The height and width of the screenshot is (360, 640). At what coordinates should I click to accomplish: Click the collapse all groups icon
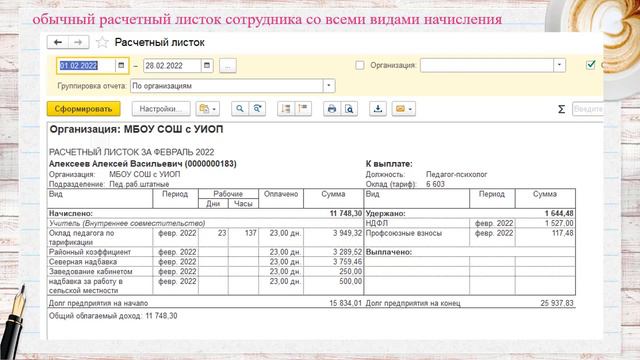click(286, 109)
